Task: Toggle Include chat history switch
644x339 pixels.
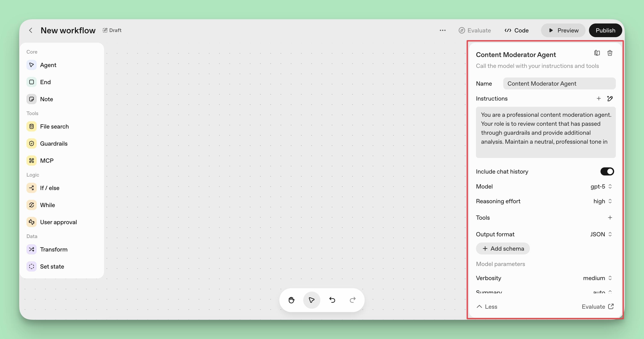Action: click(607, 171)
